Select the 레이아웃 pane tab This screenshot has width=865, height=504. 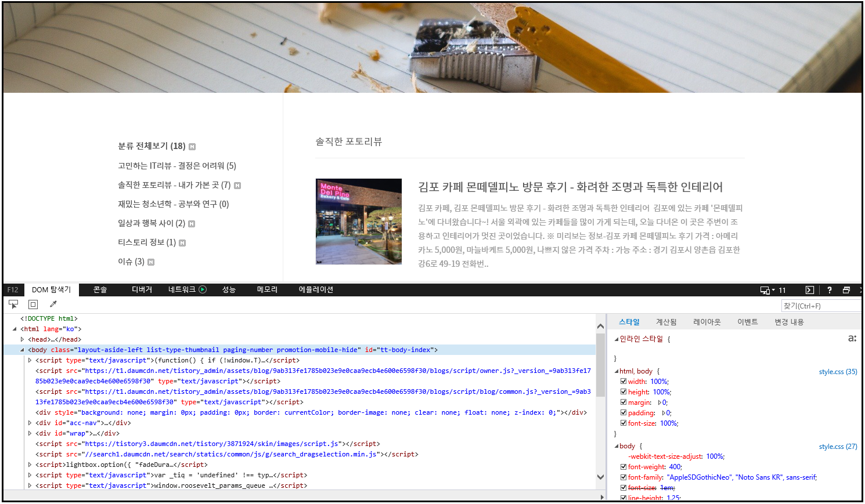point(707,322)
